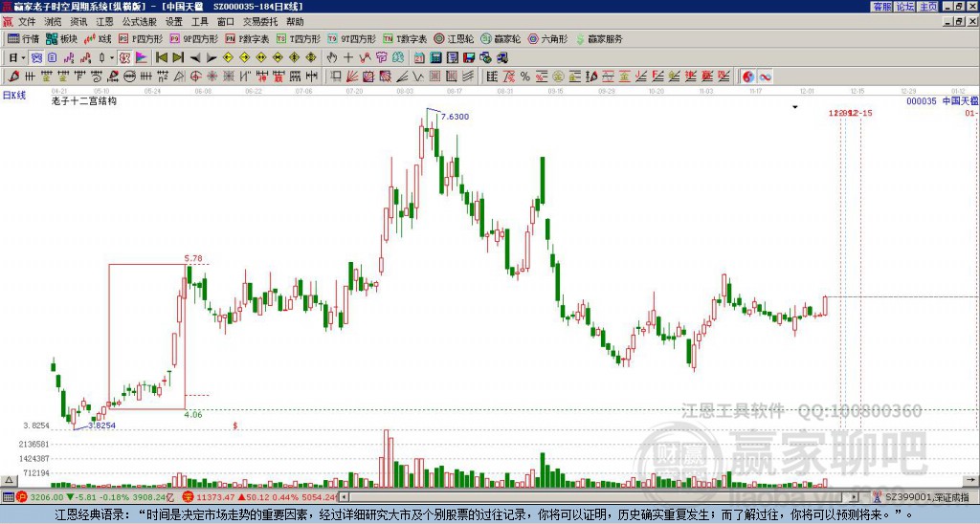Click the horizontal scrollbar left arrow

point(345,497)
